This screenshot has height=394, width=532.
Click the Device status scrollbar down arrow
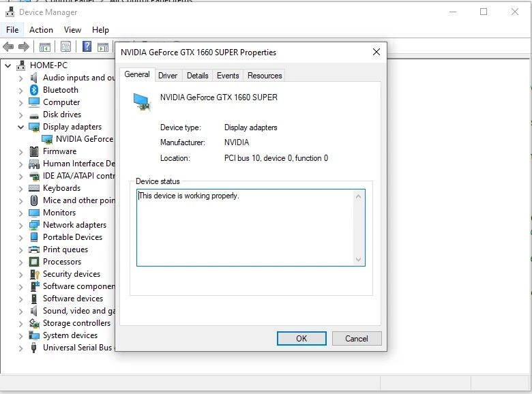pos(358,260)
